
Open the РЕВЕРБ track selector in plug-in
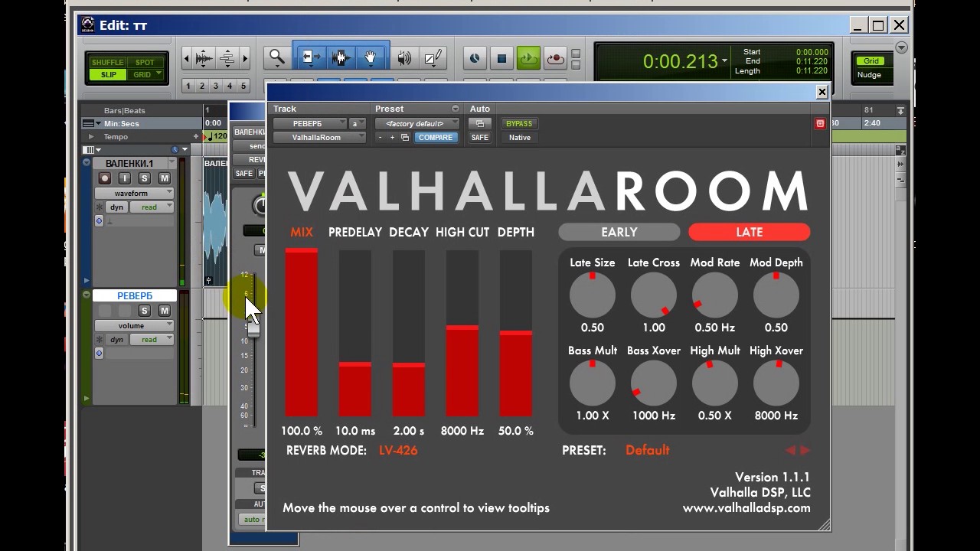coord(309,123)
